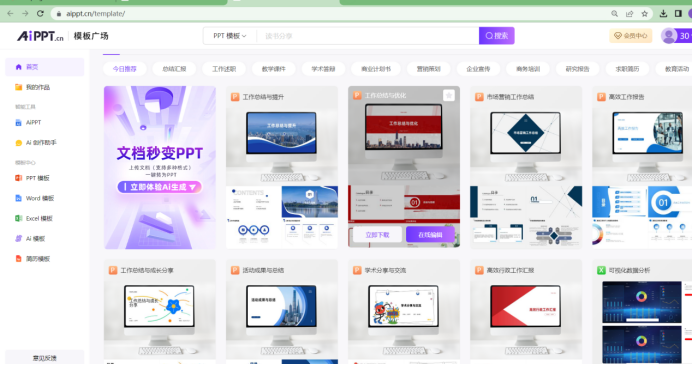The height and width of the screenshot is (365, 692).
Task: Select the 商业计划书 category tab
Action: coord(376,69)
